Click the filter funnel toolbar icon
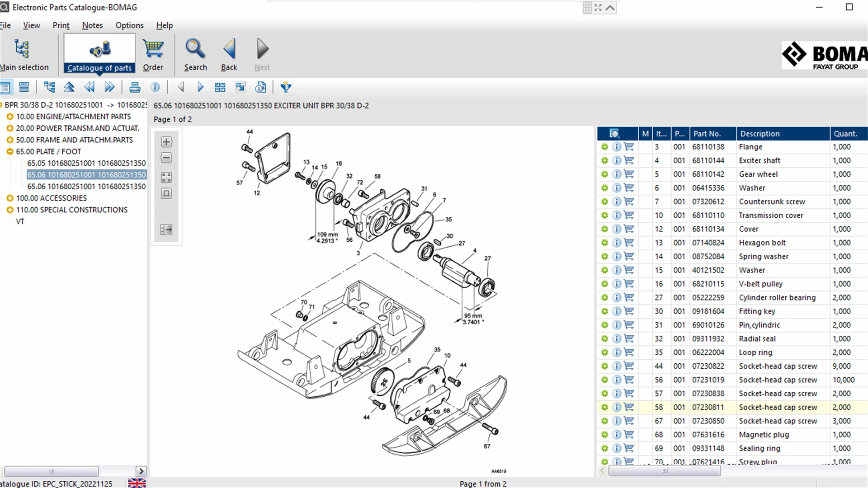Image resolution: width=868 pixels, height=488 pixels. (286, 87)
